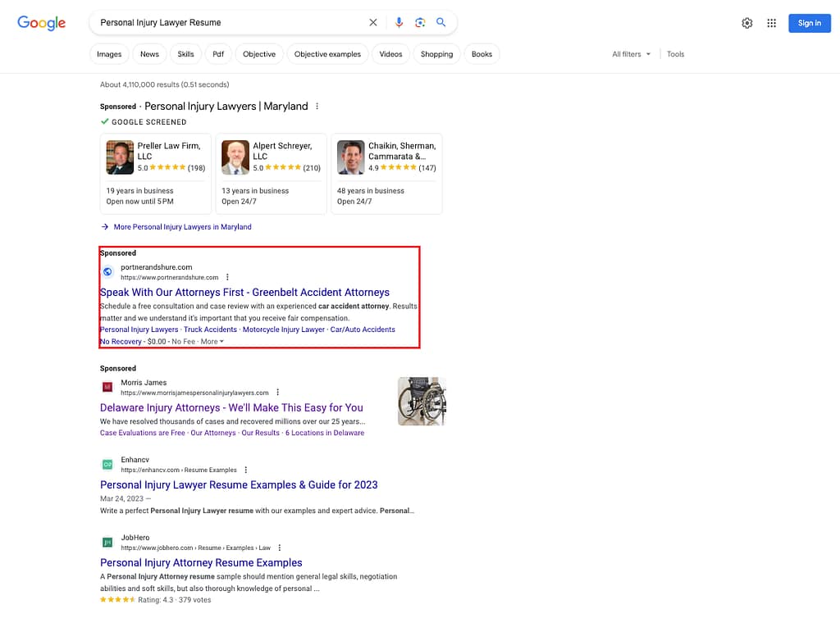Image resolution: width=840 pixels, height=623 pixels.
Task: Open the Our Results sitelink
Action: (x=260, y=433)
